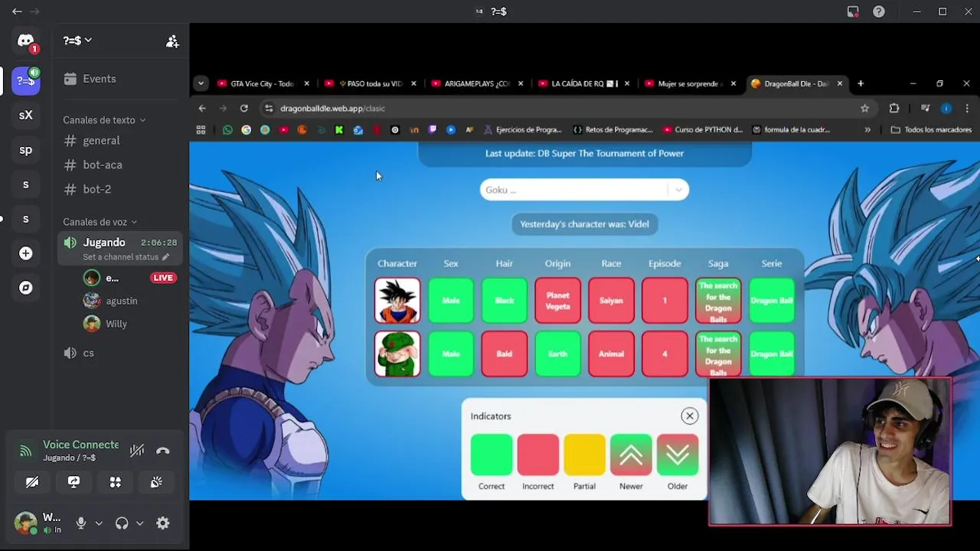980x551 pixels.
Task: Select the sX server icon
Action: click(25, 115)
